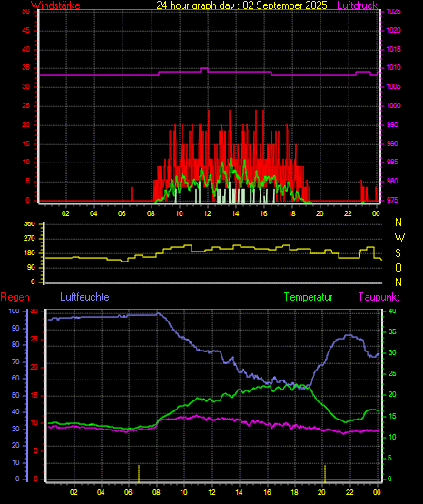Click the yellow 180 wind direction value

tap(29, 253)
